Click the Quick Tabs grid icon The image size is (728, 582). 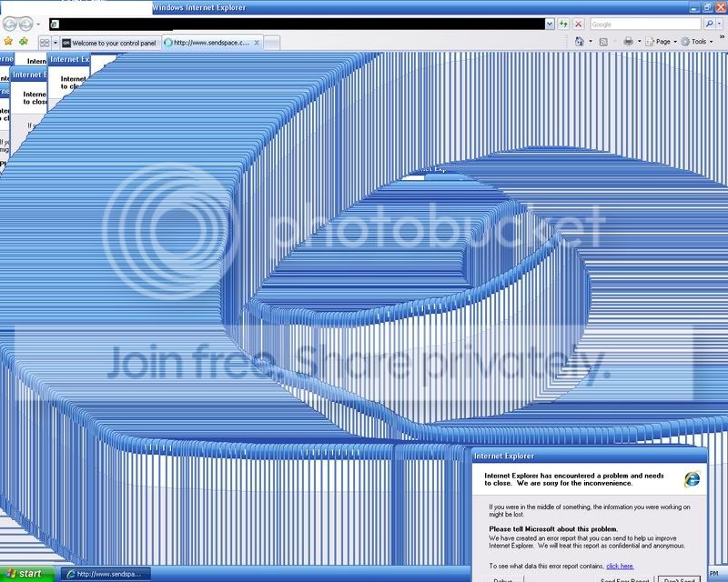[45, 43]
